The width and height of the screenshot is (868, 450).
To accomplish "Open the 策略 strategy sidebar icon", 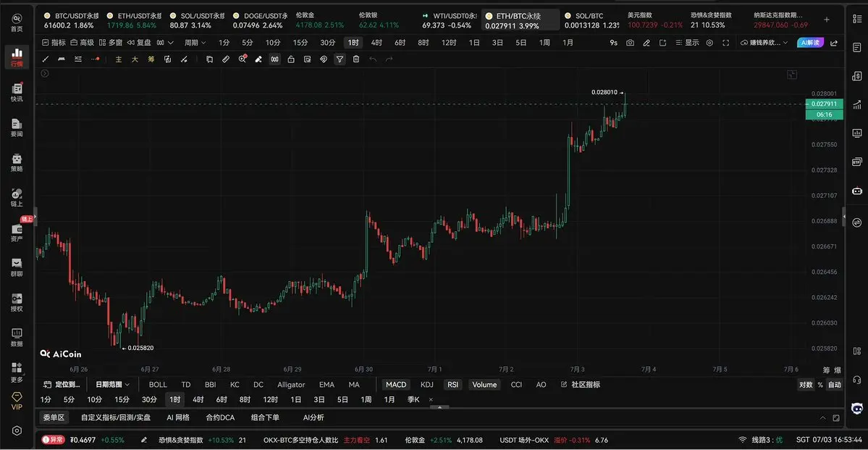I will point(17,162).
